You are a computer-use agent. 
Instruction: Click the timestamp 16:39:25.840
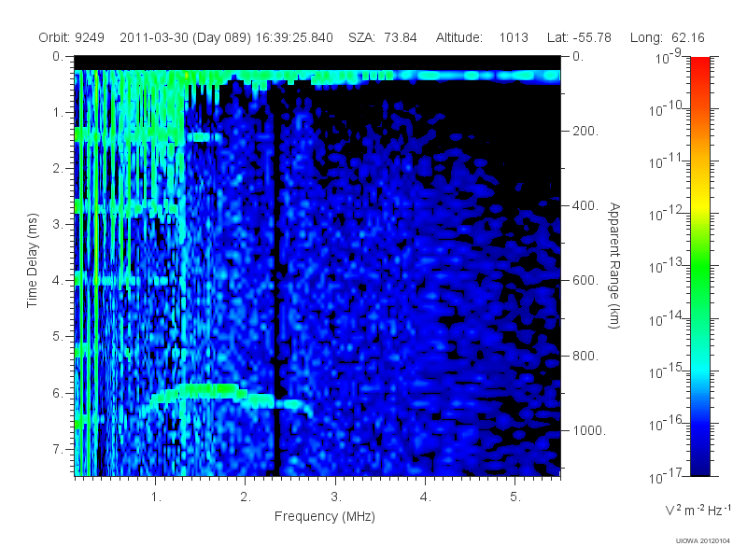294,37
